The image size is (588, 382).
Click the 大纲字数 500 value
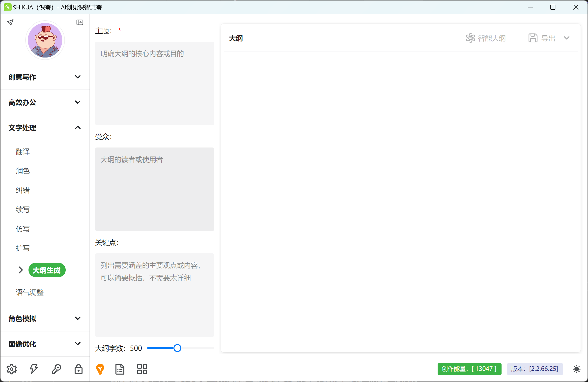(x=136, y=348)
